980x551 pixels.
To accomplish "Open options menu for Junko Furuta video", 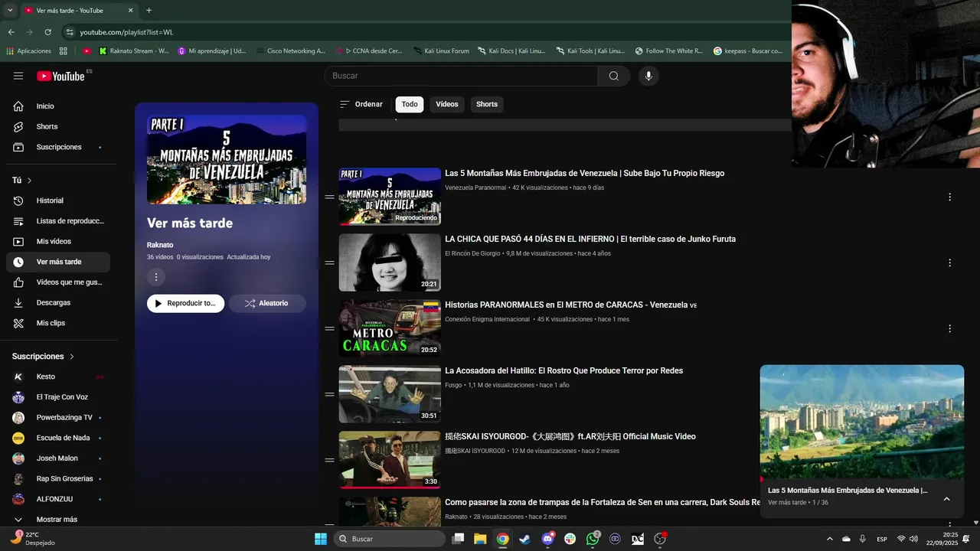I will point(949,262).
